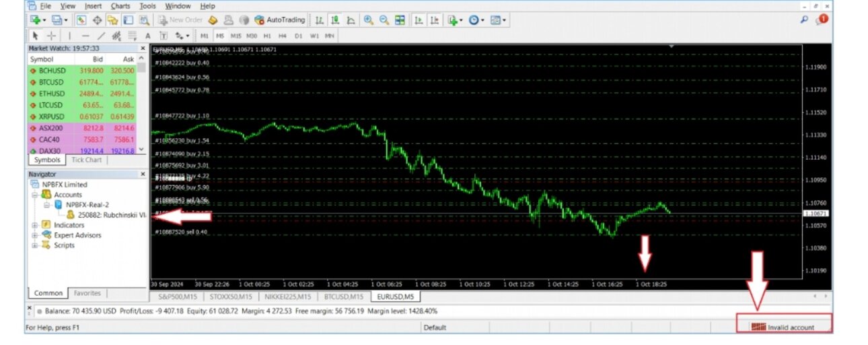Select the ETHUSD row in Market Watch
This screenshot has width=868, height=345.
(81, 94)
